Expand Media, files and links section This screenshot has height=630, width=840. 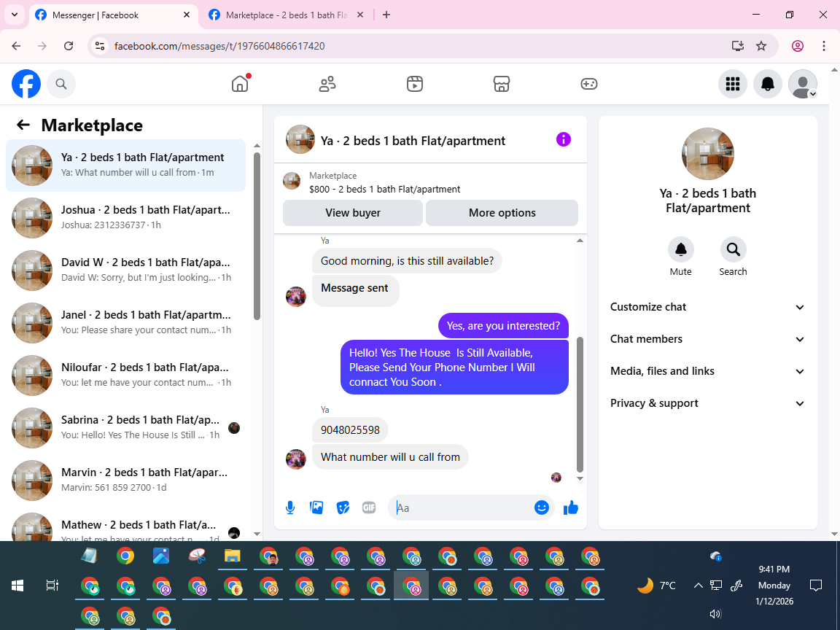[707, 371]
